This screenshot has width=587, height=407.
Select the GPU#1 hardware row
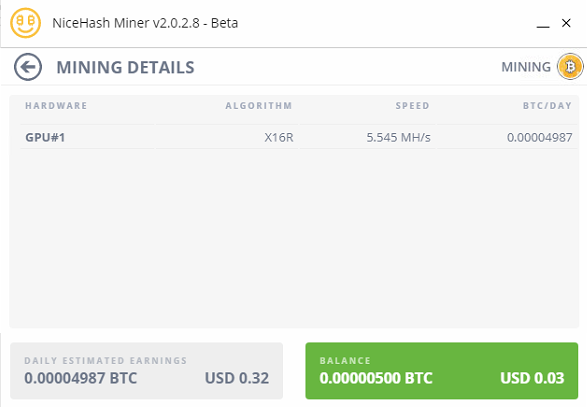pos(299,137)
